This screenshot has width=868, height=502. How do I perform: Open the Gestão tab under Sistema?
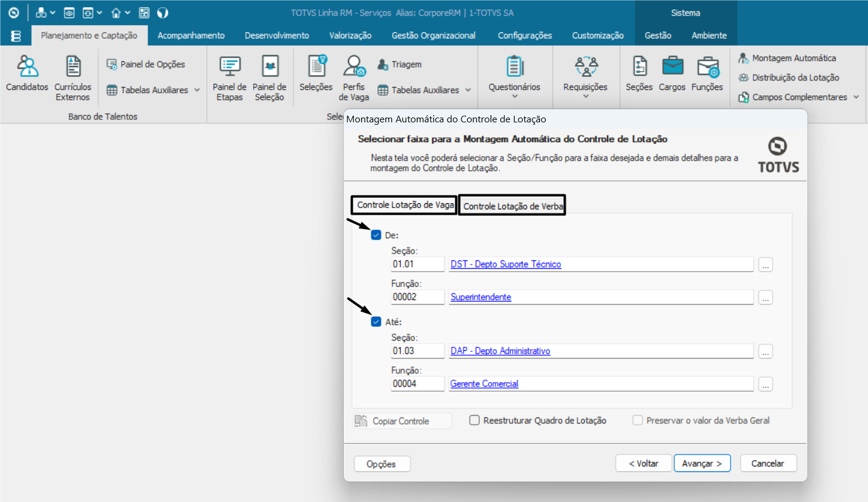(658, 35)
